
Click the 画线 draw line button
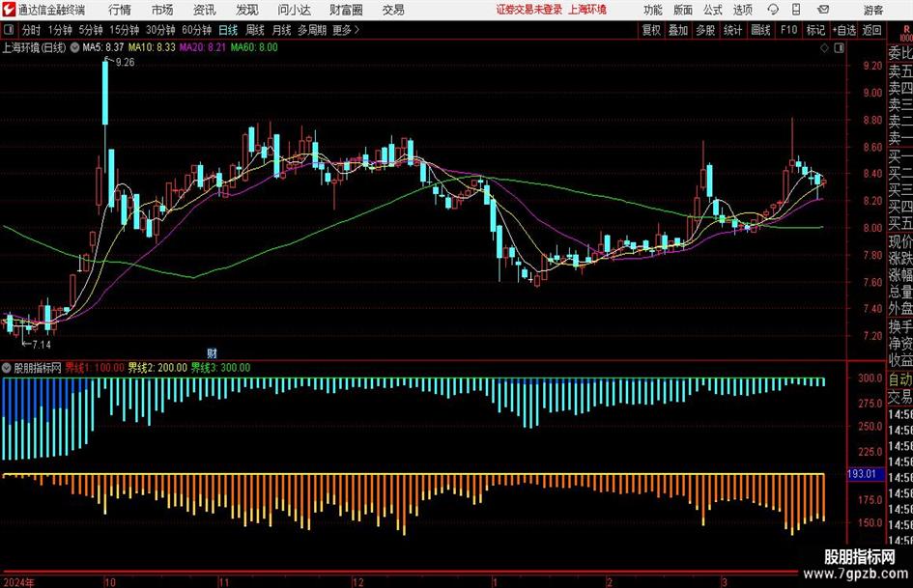click(x=760, y=30)
